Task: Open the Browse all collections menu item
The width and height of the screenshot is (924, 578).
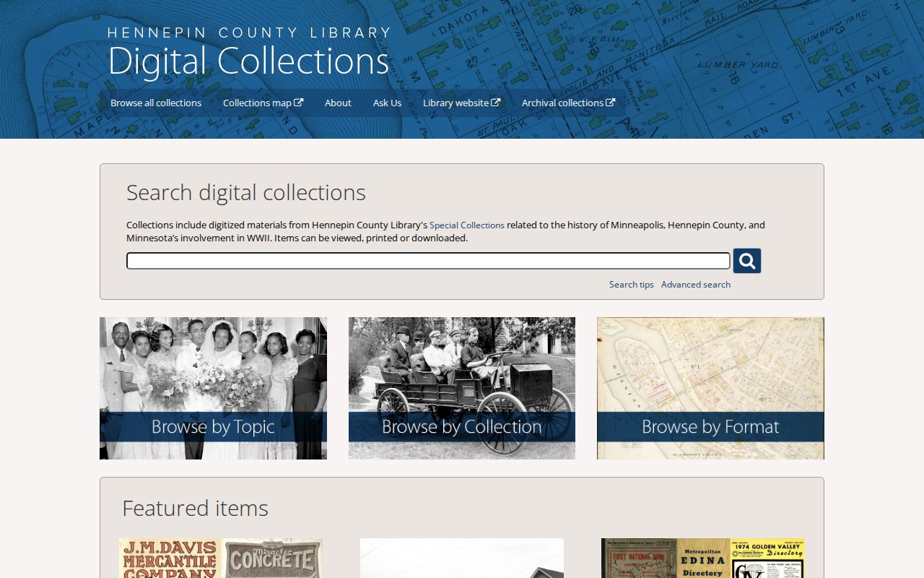Action: point(156,103)
